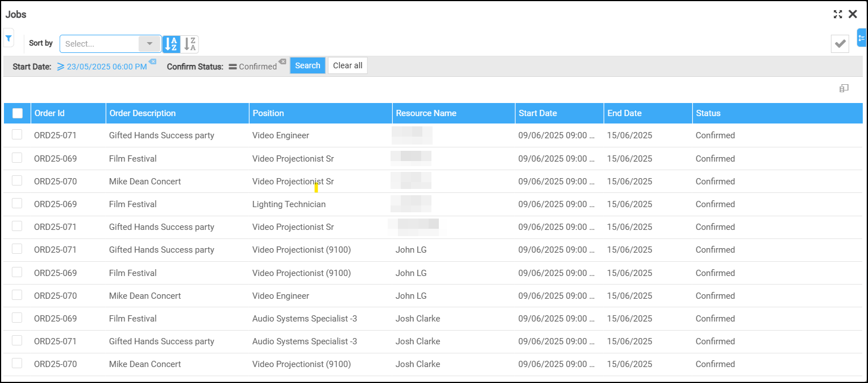Sort descending with the Z-A icon
868x383 pixels.
[190, 44]
